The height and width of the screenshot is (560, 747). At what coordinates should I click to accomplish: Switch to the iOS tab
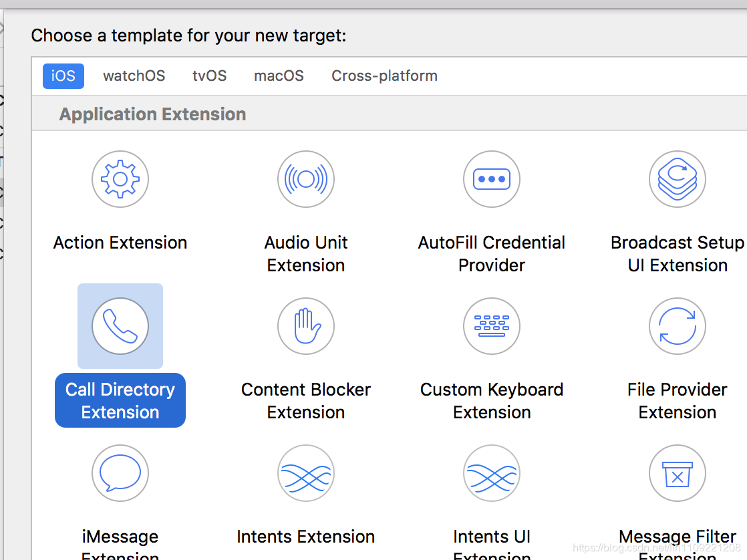[x=63, y=76]
